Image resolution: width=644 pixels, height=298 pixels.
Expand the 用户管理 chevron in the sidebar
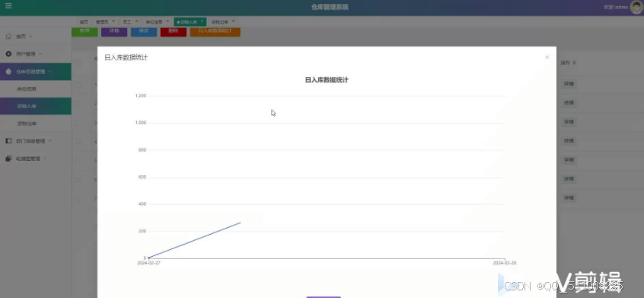tap(40, 54)
